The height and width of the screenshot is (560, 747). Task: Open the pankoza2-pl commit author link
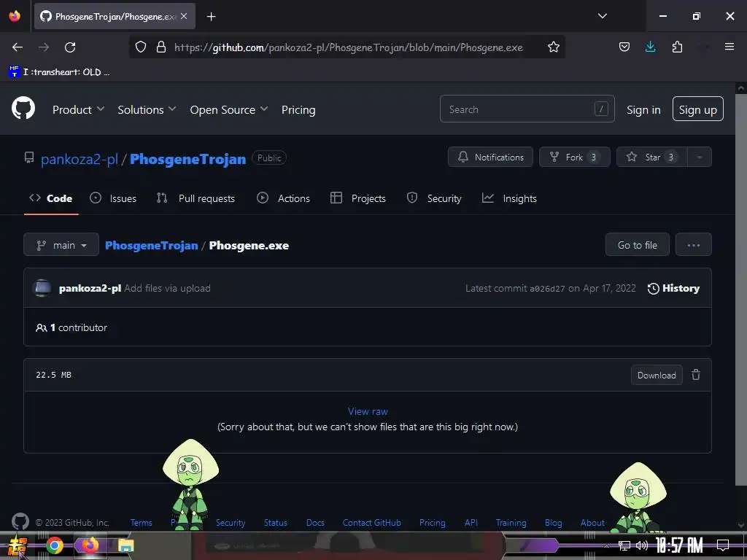pyautogui.click(x=90, y=288)
